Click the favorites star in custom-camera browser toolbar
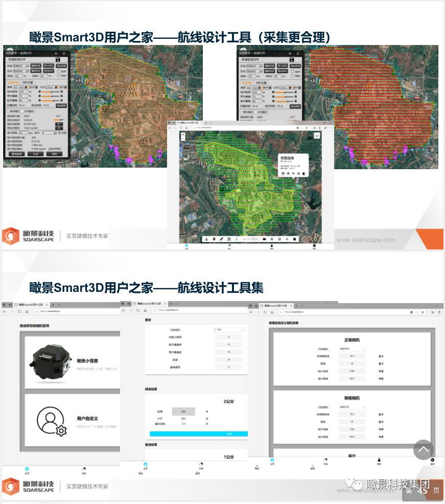The height and width of the screenshot is (504, 445). 423,312
